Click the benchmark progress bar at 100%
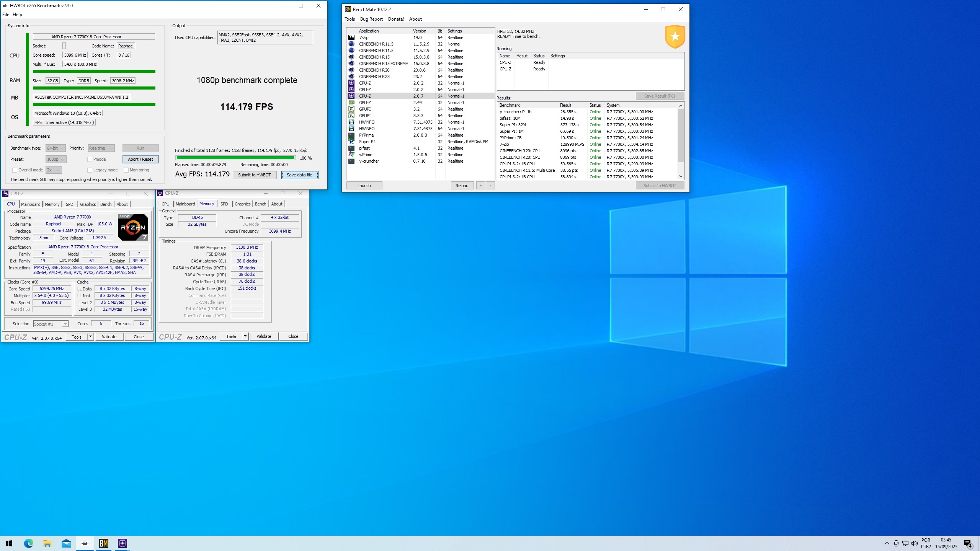Image resolution: width=980 pixels, height=551 pixels. click(x=235, y=158)
